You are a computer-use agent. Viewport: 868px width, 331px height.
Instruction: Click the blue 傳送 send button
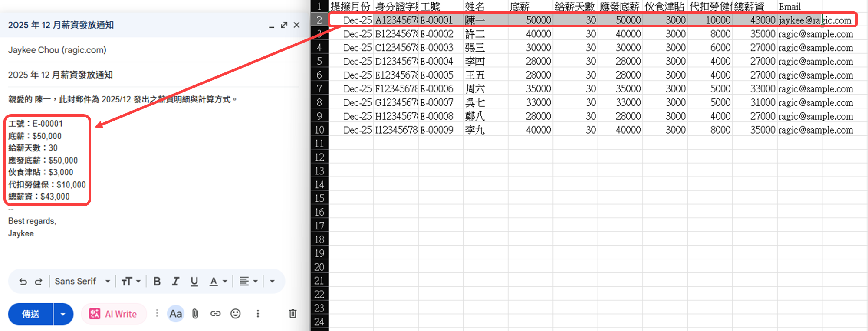tap(31, 314)
